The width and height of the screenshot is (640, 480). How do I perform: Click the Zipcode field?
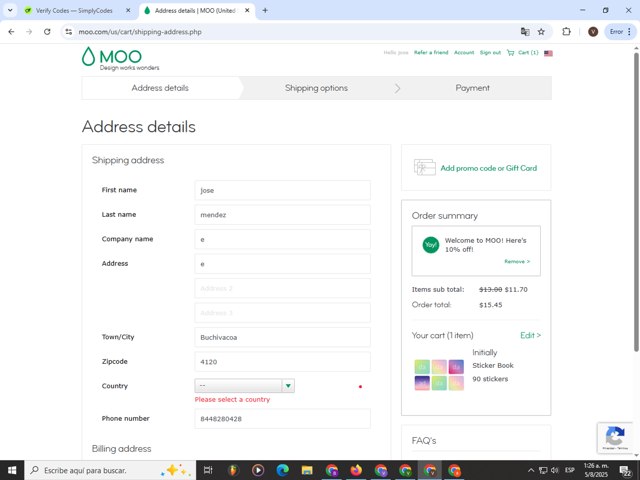tap(282, 362)
